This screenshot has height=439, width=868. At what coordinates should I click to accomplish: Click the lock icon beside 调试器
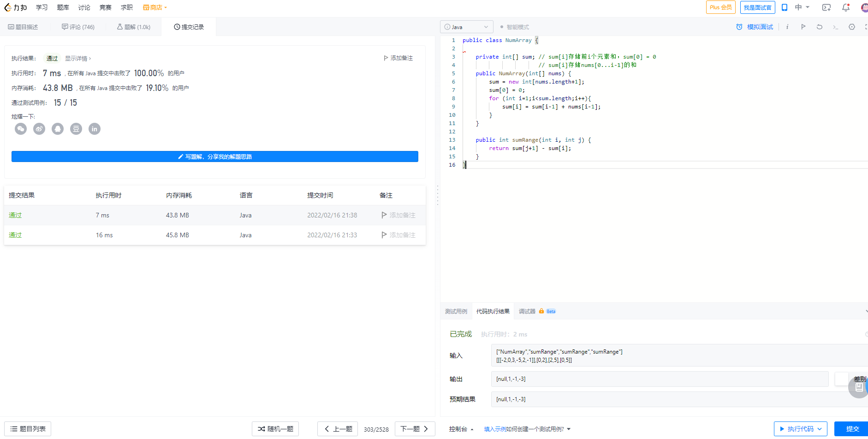[541, 311]
